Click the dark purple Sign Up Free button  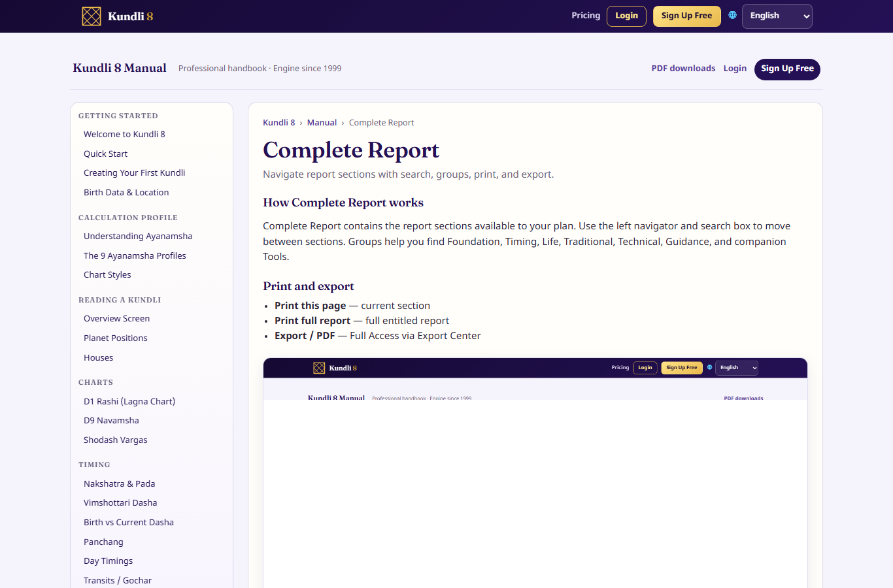(787, 69)
